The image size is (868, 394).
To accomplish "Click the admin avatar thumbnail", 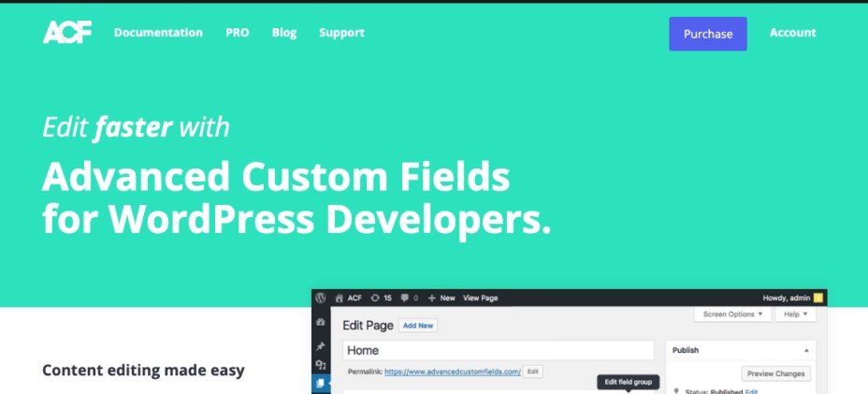I will [817, 299].
